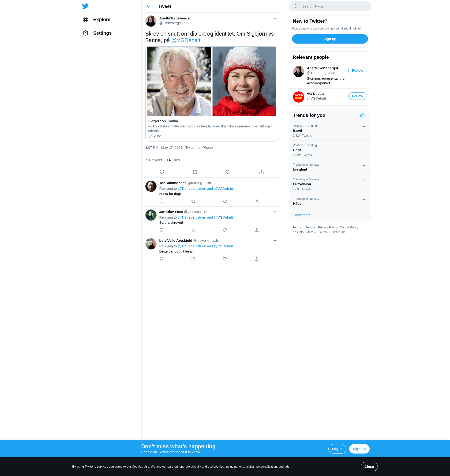450x476 pixels.
Task: Click @VGDebatt mention in the tweet text
Action: [x=186, y=40]
